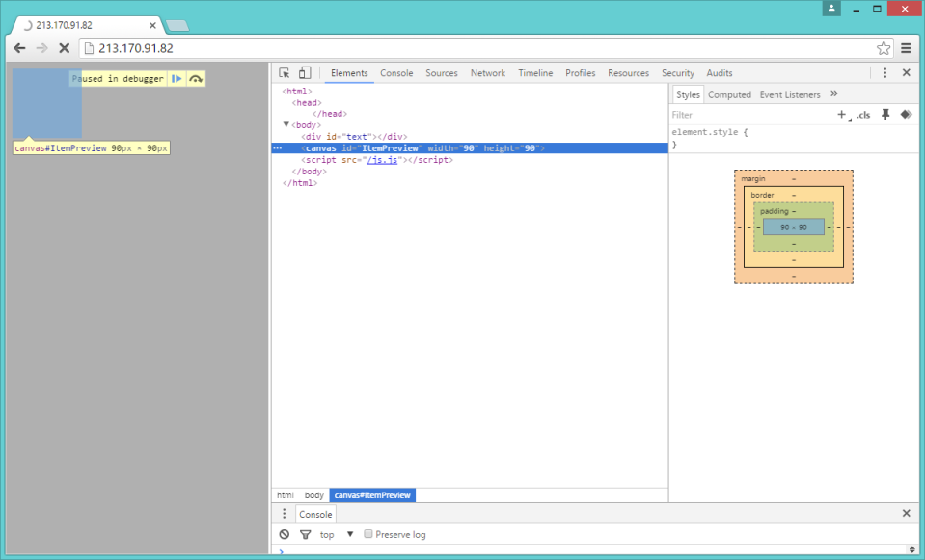Open a new browser tab
The width and height of the screenshot is (925, 560).
point(177,25)
